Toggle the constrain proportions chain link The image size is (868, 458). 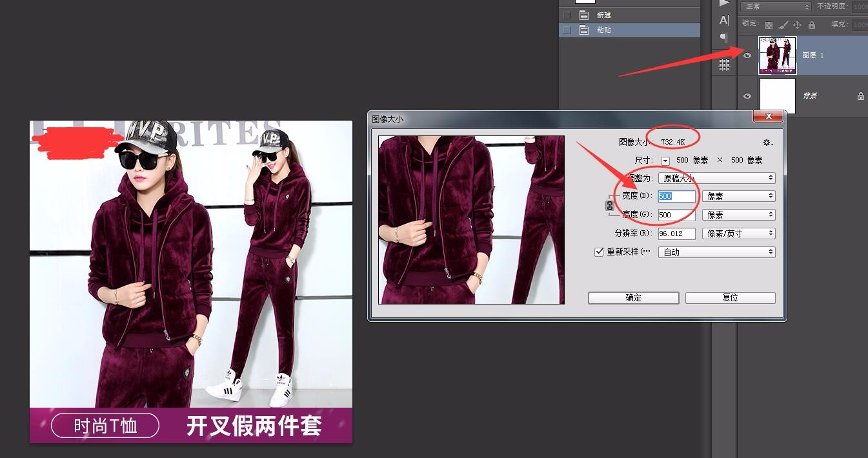click(609, 205)
